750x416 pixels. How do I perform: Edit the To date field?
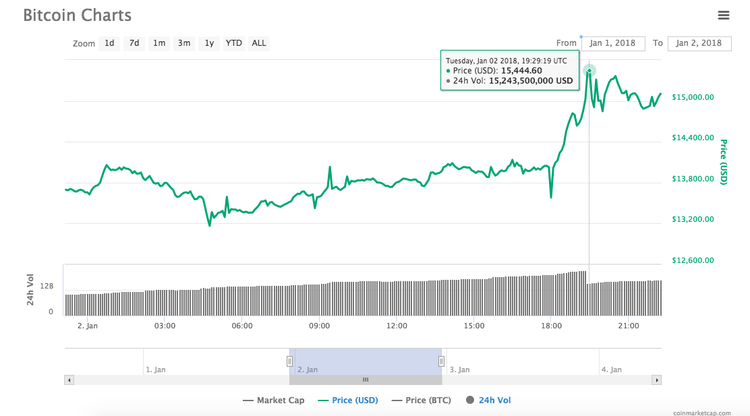tap(699, 43)
